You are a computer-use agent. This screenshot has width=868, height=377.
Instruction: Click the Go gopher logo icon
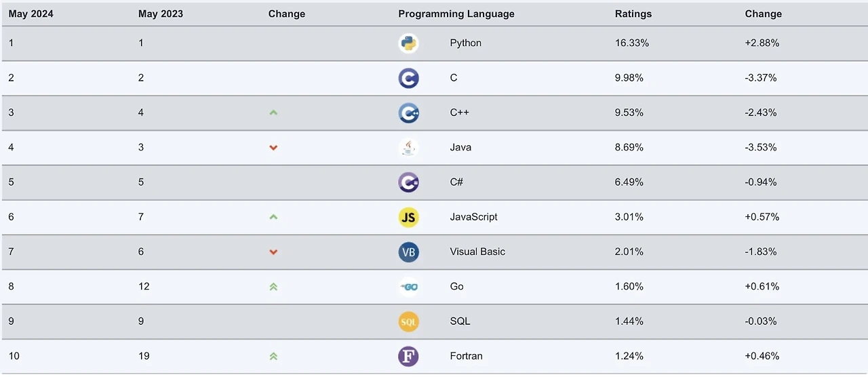click(408, 287)
